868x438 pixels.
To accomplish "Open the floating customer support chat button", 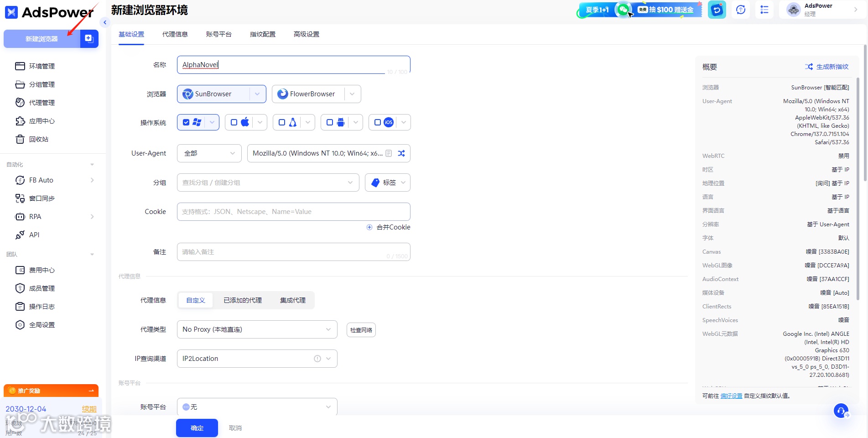I will coord(841,411).
